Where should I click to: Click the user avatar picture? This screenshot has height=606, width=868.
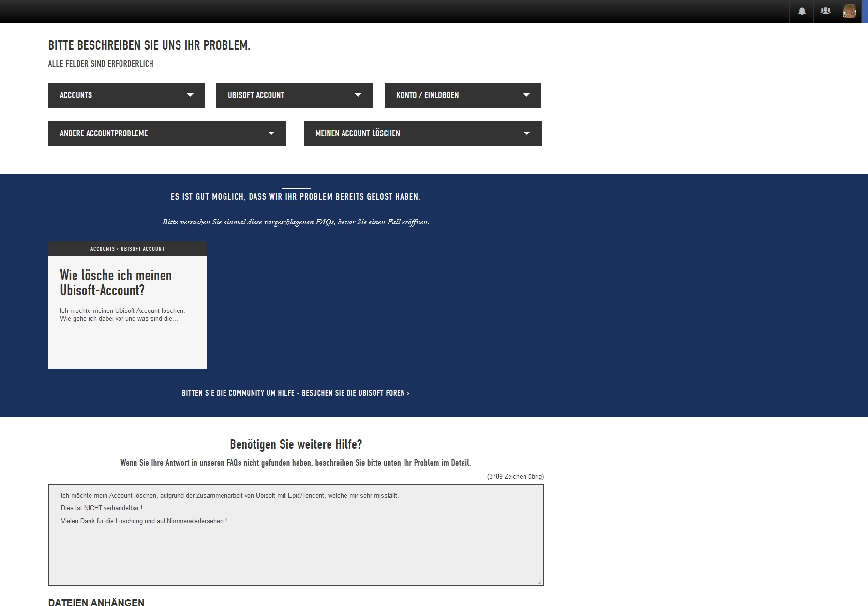click(x=849, y=11)
